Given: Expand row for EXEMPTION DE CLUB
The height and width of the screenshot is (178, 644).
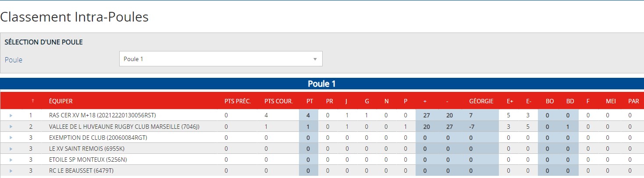Looking at the screenshot, I should pyautogui.click(x=11, y=138).
